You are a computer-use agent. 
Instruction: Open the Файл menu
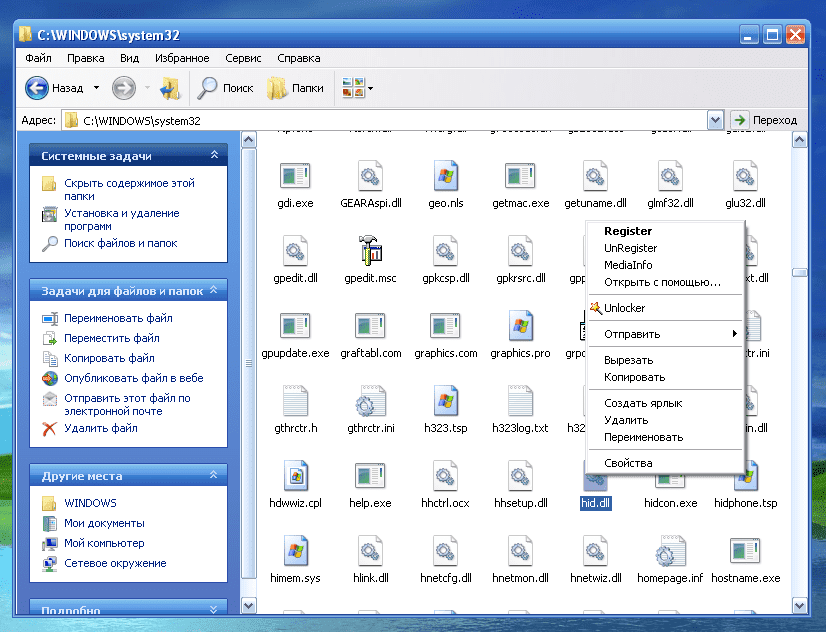click(x=38, y=58)
